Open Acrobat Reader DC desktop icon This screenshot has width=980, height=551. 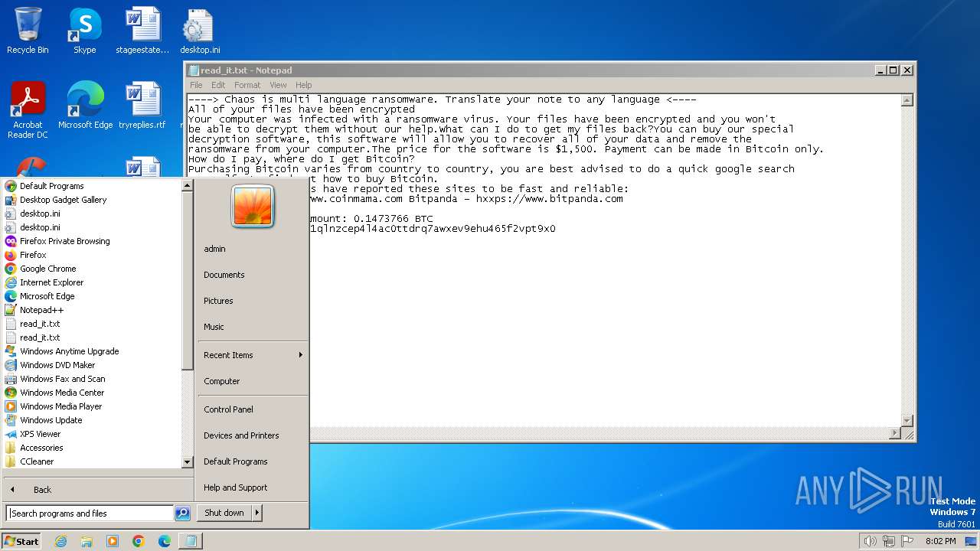click(28, 110)
